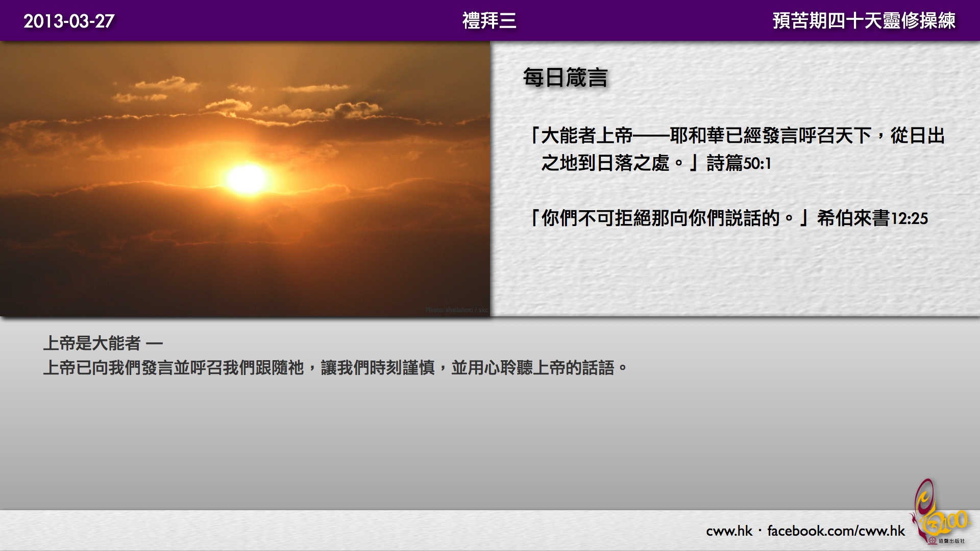This screenshot has height=551, width=980.
Task: Click the verse beginning 大能者上帝
Action: [x=737, y=136]
